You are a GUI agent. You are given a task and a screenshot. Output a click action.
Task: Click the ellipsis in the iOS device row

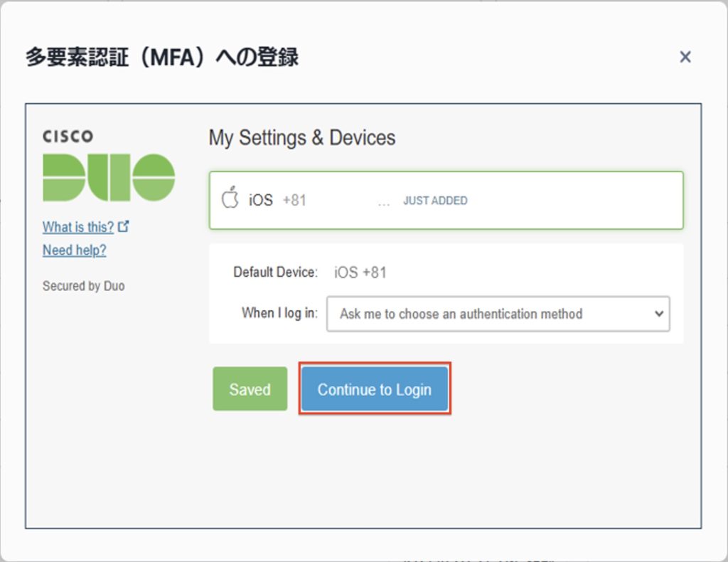click(384, 201)
